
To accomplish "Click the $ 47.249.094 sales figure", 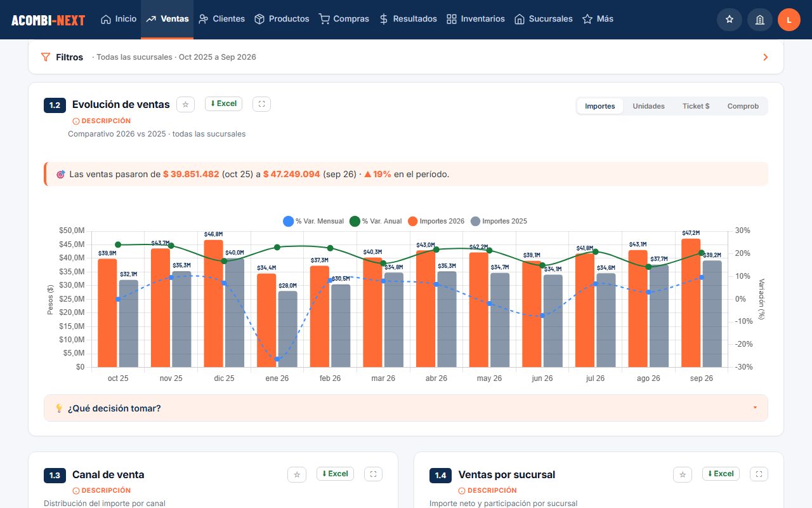I will [292, 174].
